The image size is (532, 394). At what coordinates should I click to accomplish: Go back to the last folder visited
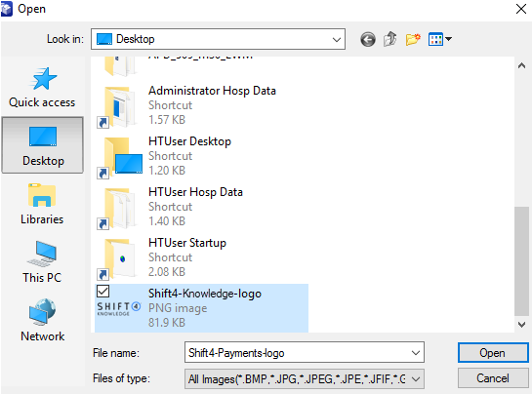tap(368, 39)
